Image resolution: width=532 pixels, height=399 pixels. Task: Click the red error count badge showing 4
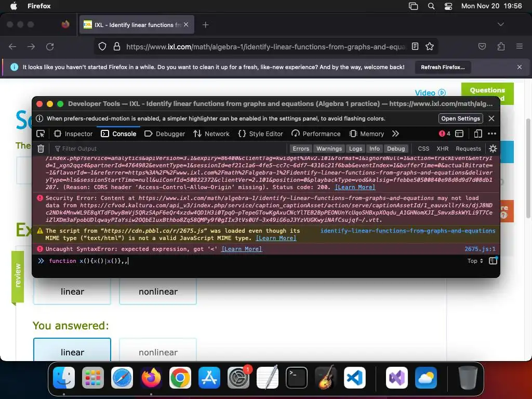[x=445, y=134]
